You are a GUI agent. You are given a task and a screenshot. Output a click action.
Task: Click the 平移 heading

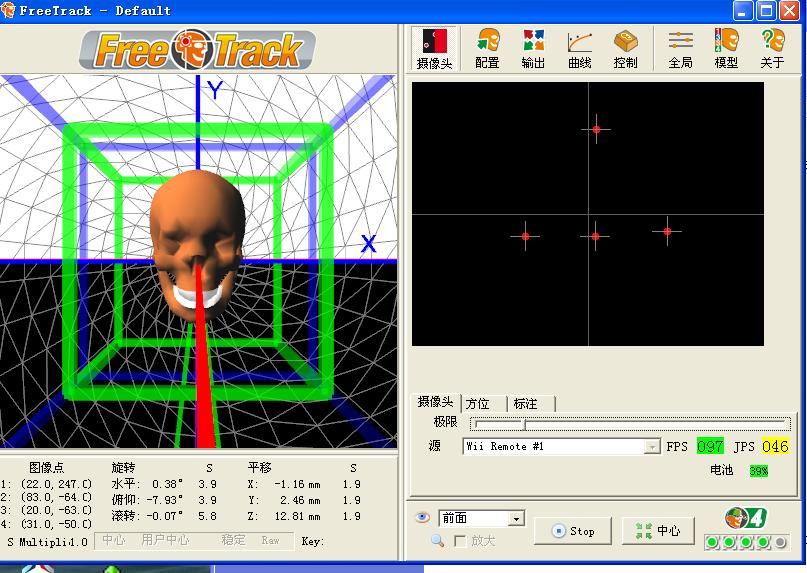[259, 467]
